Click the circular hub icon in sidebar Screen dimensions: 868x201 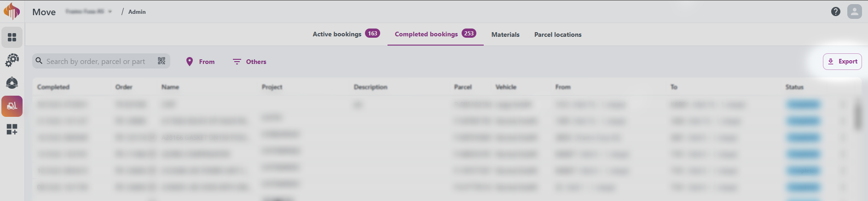(x=12, y=83)
